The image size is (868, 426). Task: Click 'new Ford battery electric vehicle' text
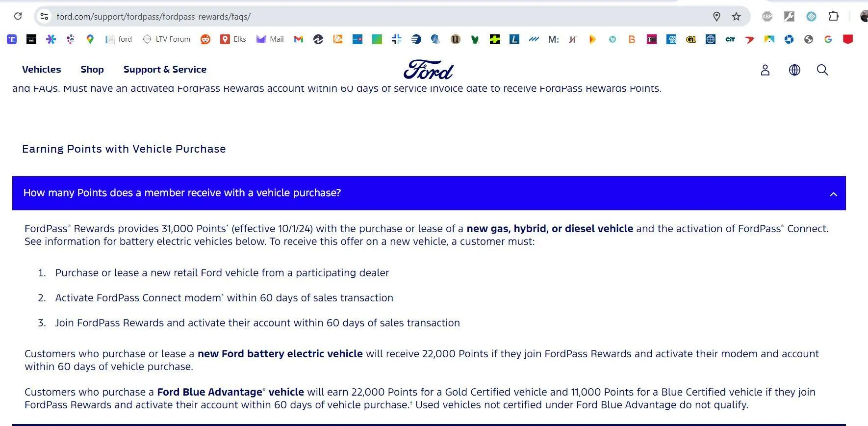[x=280, y=354]
